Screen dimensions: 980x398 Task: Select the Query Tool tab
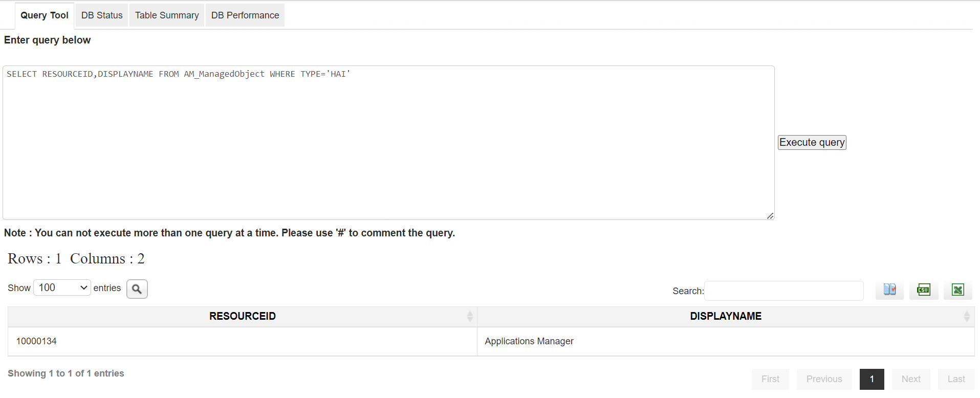click(x=45, y=15)
